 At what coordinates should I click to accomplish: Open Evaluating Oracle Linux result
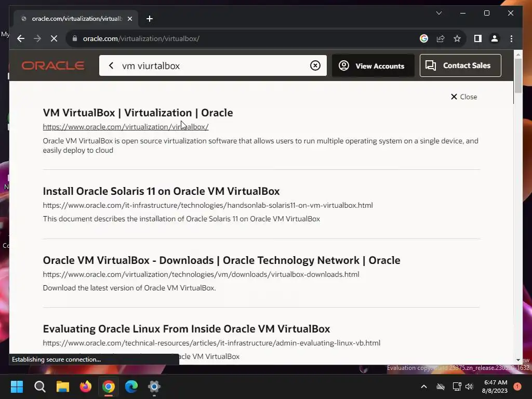point(187,329)
